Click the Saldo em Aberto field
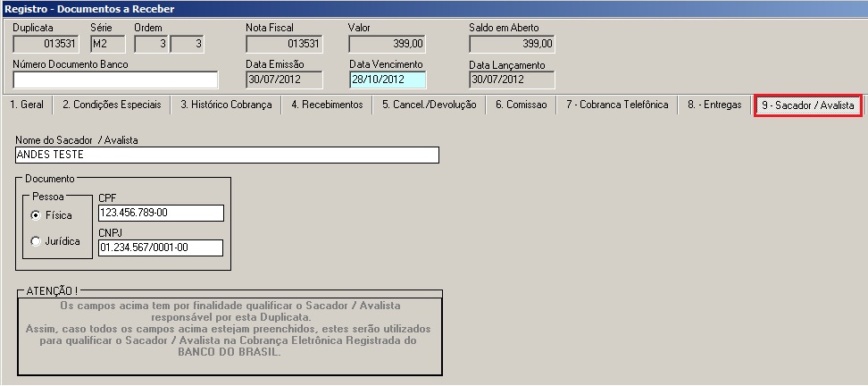This screenshot has height=386, width=868. (512, 45)
